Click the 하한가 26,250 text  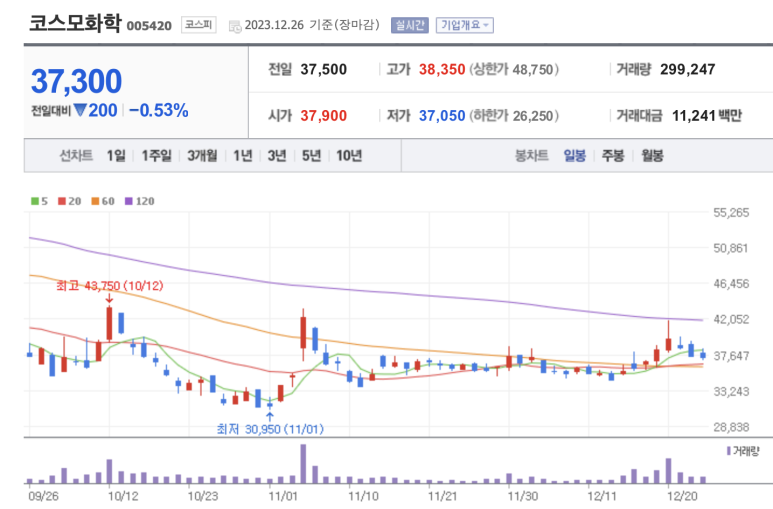[514, 116]
